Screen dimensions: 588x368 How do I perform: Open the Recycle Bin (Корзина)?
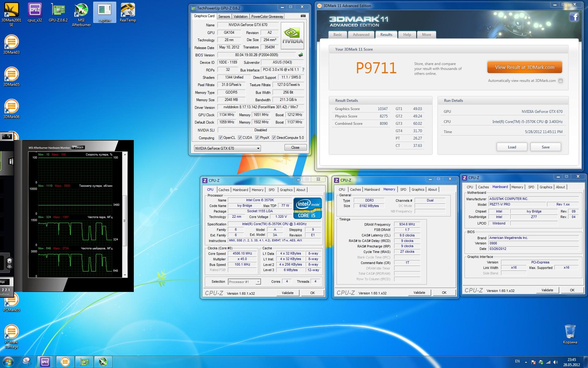(x=570, y=335)
